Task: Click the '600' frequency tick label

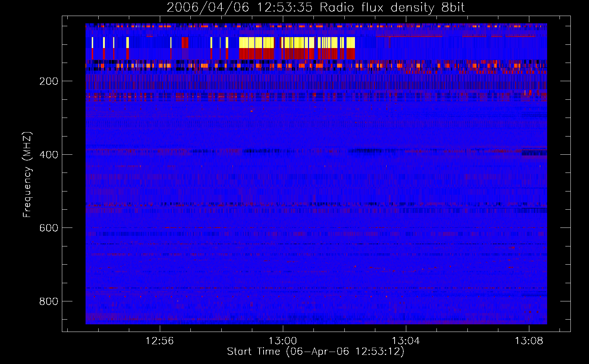Action: (49, 228)
